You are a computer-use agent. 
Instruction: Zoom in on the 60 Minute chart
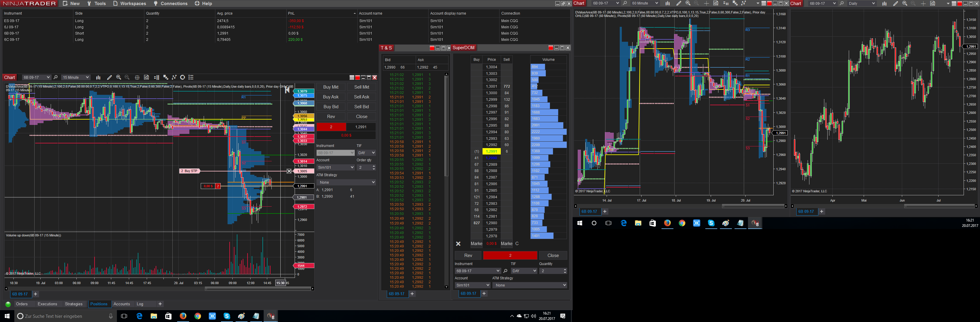(x=688, y=3)
